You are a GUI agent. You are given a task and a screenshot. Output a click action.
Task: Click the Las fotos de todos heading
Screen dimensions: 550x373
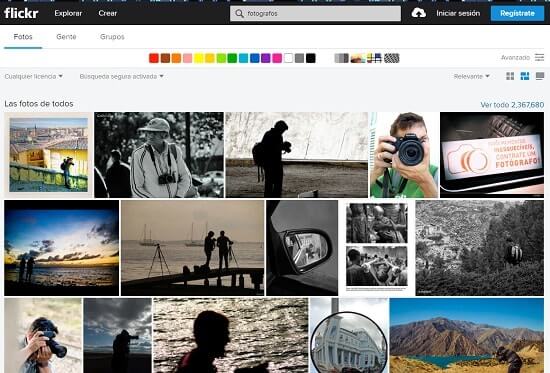39,104
